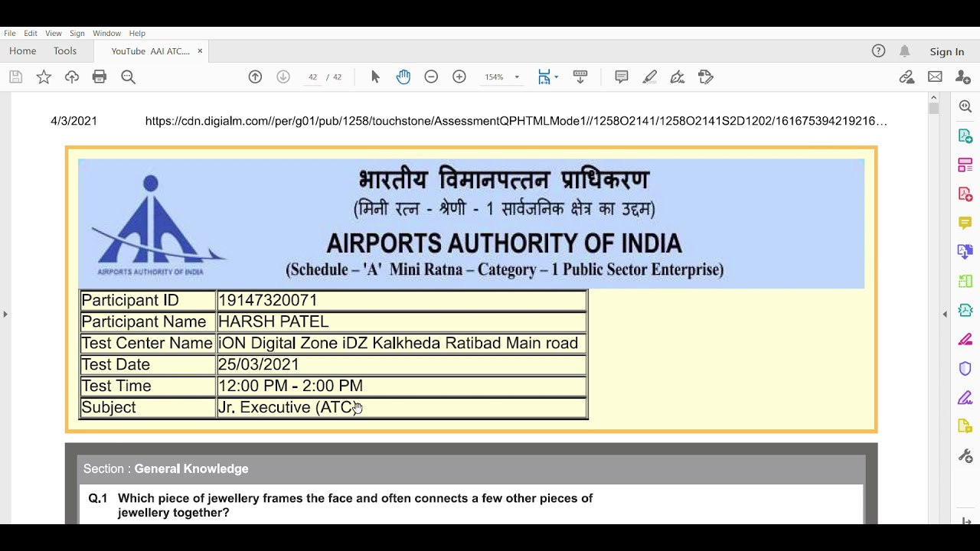Click the Save file icon
The width and height of the screenshot is (980, 551).
point(15,77)
